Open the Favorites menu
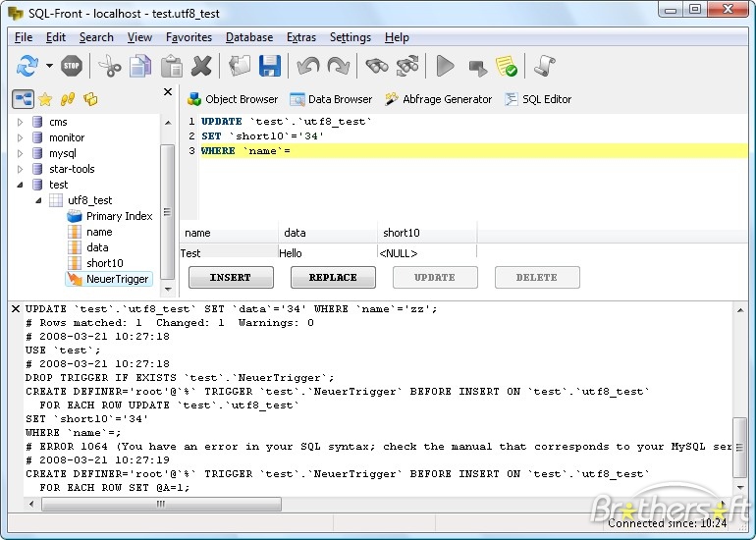 189,37
